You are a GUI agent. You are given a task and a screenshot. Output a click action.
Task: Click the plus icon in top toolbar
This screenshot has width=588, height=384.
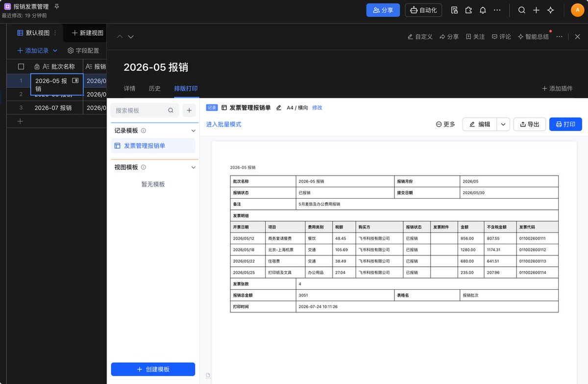pos(536,10)
